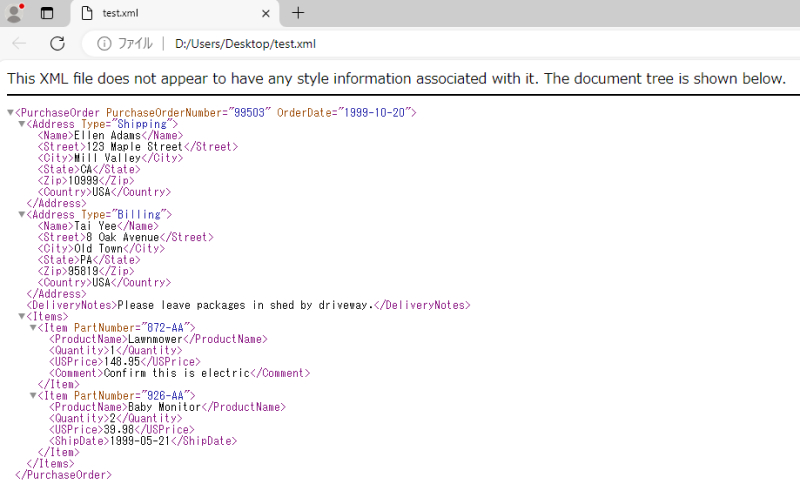Close the test.xml tab

(265, 14)
